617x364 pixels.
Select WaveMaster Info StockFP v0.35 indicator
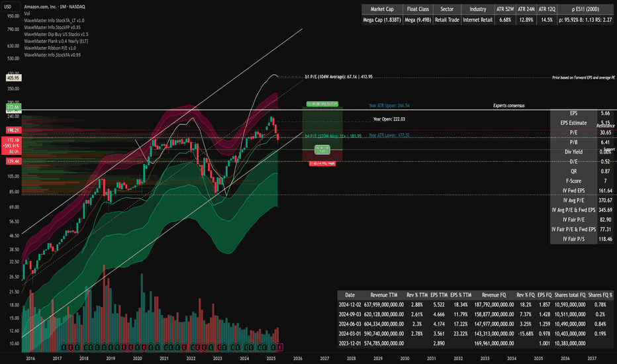tap(52, 28)
